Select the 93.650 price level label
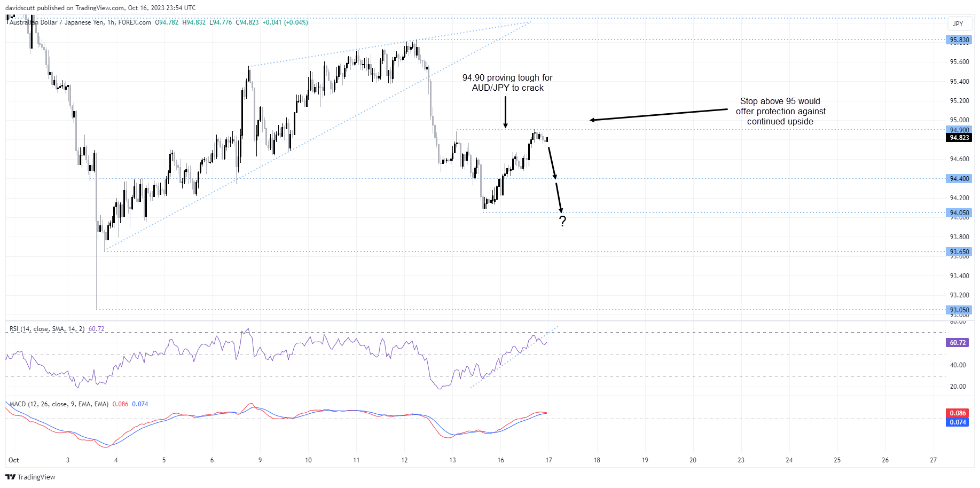This screenshot has width=980, height=488. 959,251
